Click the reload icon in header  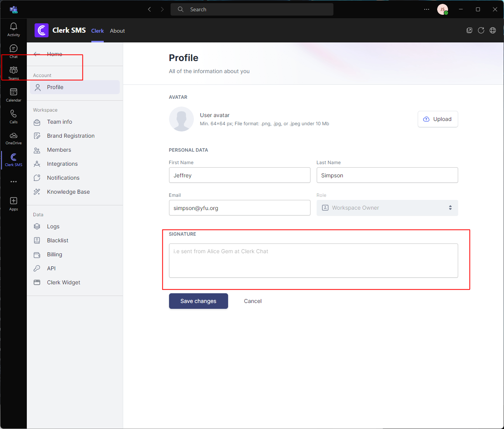click(x=481, y=30)
